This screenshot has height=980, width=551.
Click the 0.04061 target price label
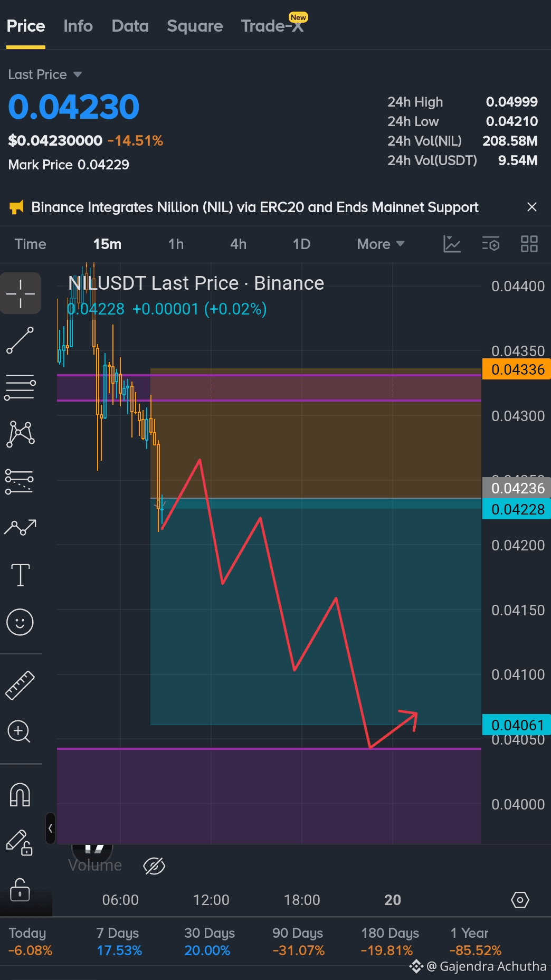coord(517,725)
